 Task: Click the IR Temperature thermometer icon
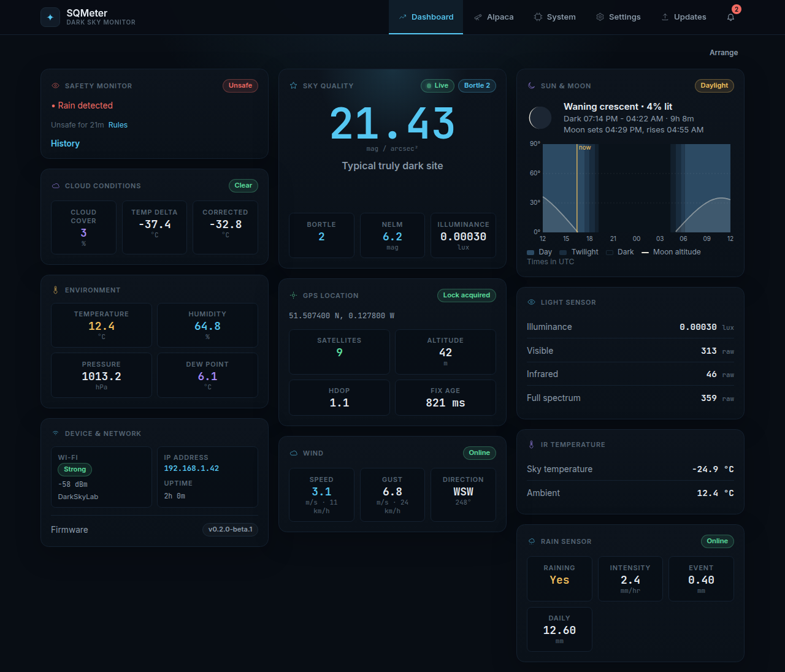[x=531, y=445]
